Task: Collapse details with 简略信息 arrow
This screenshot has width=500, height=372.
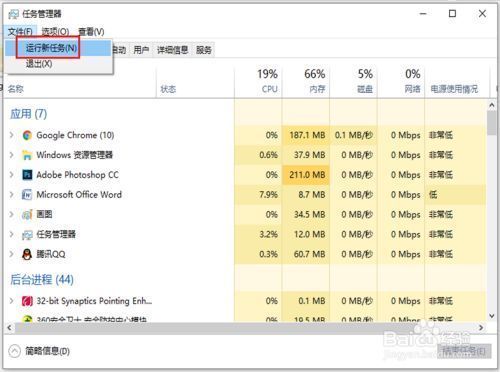Action: [x=15, y=351]
